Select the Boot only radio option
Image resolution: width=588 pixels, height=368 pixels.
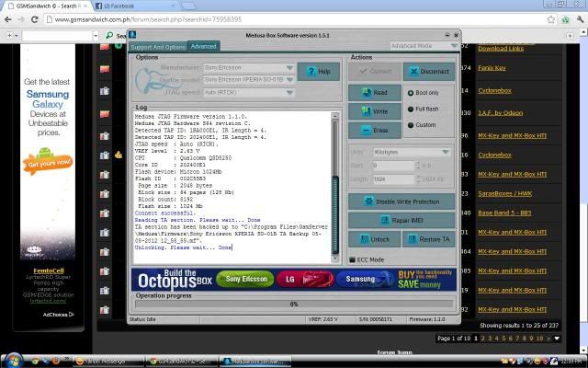click(x=423, y=92)
